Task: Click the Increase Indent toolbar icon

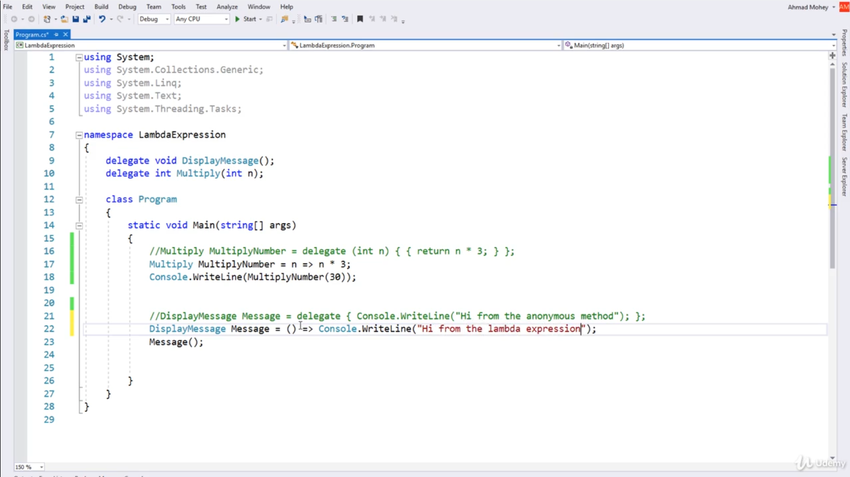Action: (319, 19)
